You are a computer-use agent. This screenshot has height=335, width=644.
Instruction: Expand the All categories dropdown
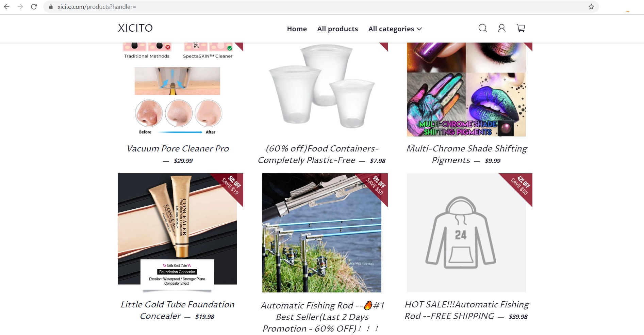[x=395, y=29]
